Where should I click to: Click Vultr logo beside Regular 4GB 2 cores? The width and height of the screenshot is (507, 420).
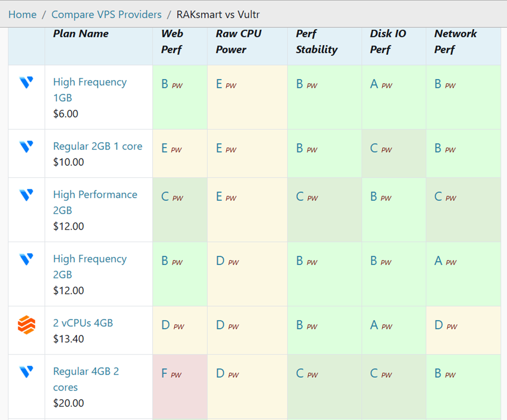26,371
